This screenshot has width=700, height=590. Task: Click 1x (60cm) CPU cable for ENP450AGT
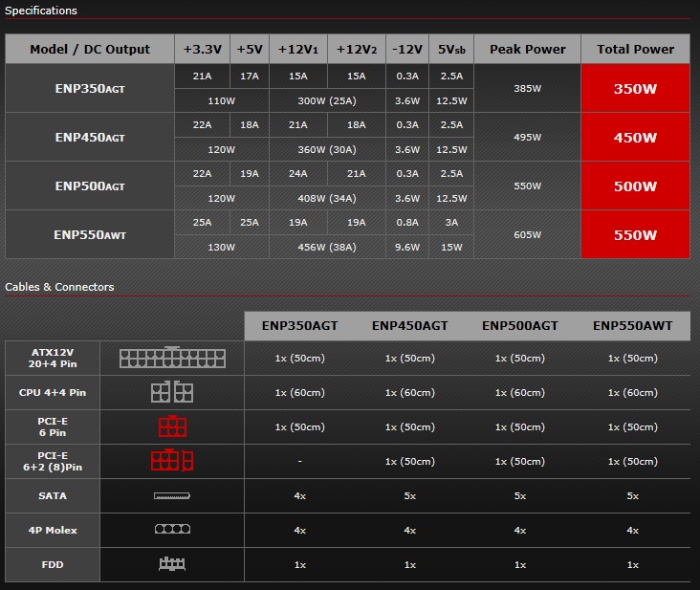click(x=410, y=392)
